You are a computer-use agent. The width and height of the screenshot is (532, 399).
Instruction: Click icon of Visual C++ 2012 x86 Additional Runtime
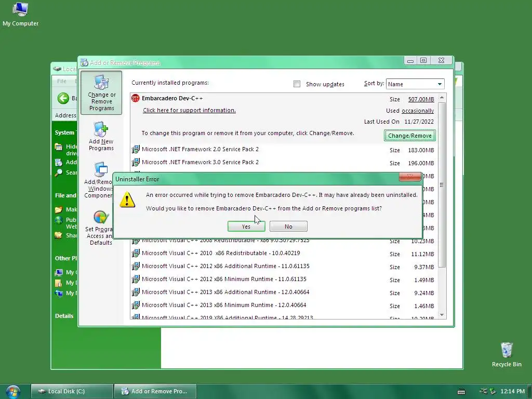pyautogui.click(x=136, y=266)
